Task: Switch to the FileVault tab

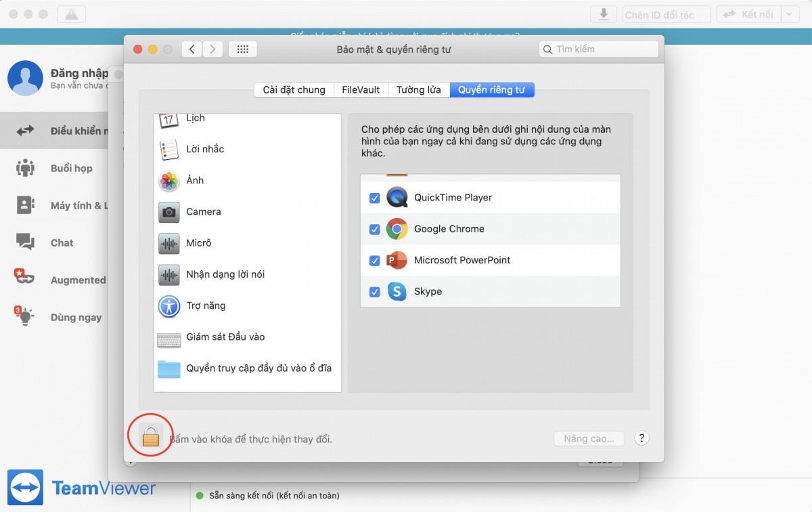Action: pos(361,89)
